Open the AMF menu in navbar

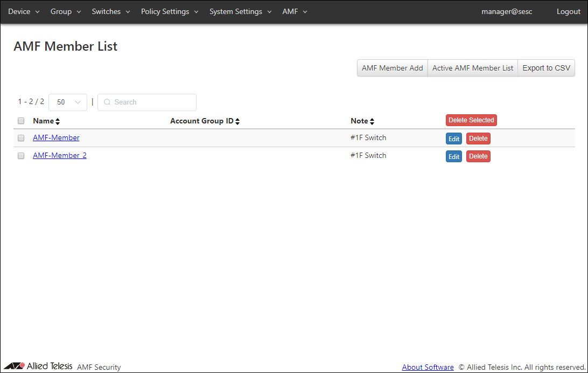click(295, 11)
